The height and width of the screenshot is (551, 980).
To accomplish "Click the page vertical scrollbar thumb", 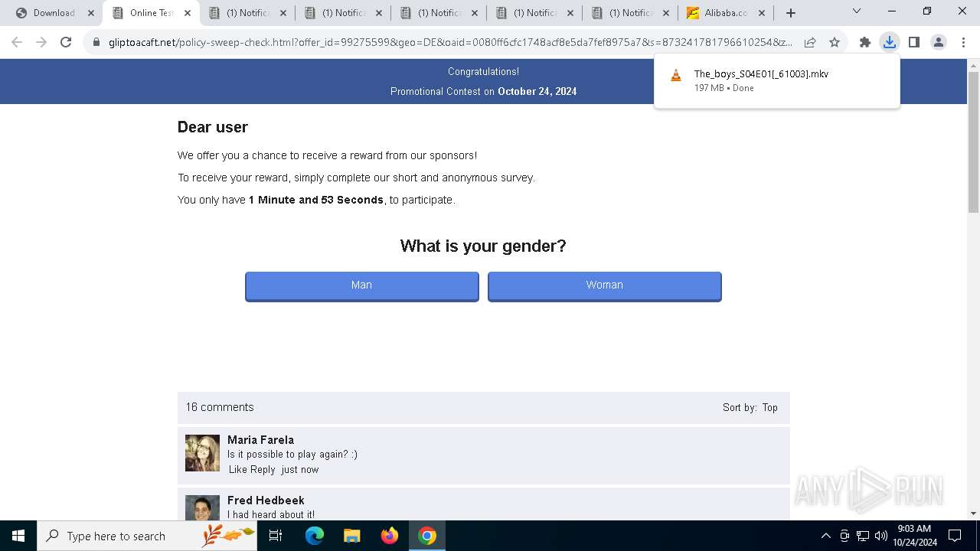I will coord(973,142).
